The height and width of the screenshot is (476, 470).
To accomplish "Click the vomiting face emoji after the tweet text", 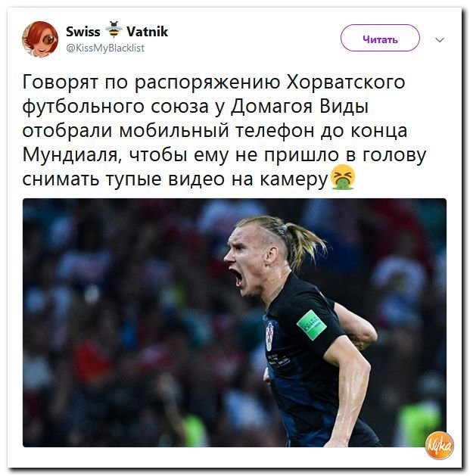I will click(343, 177).
